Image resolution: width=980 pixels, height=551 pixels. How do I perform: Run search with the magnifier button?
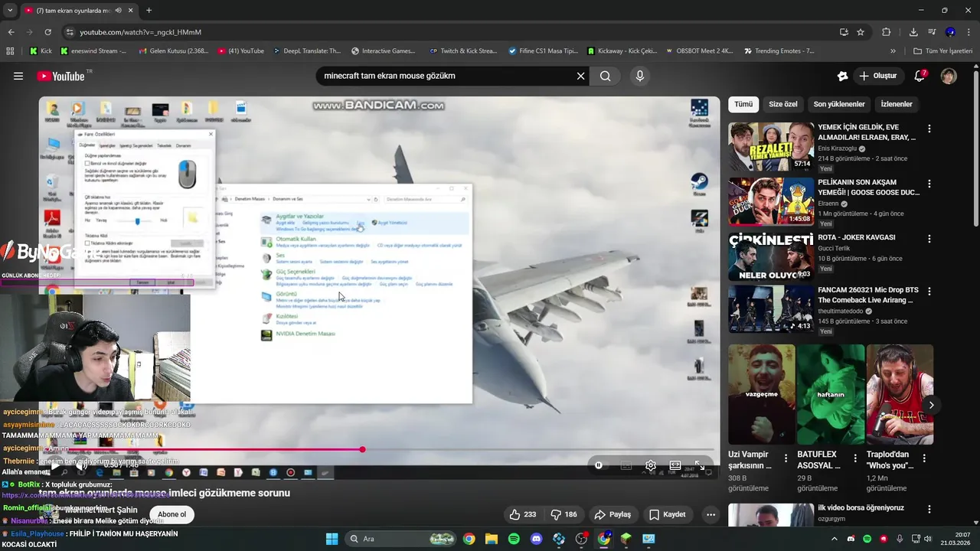click(x=605, y=76)
